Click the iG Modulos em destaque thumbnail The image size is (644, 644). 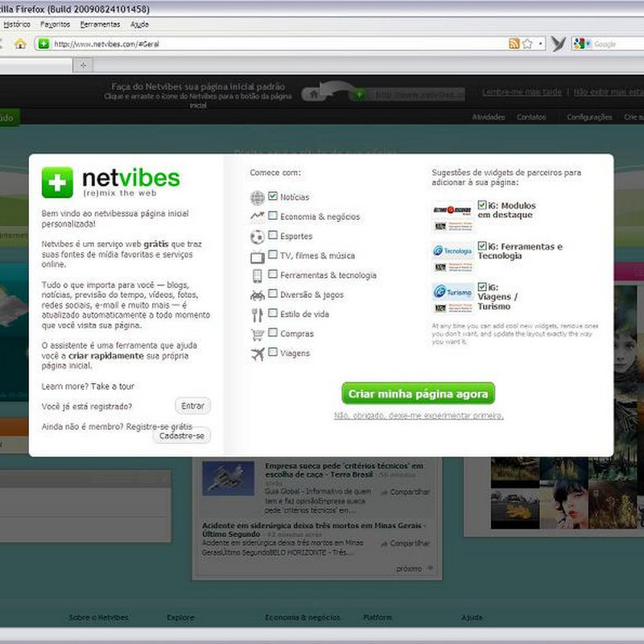[x=453, y=217]
